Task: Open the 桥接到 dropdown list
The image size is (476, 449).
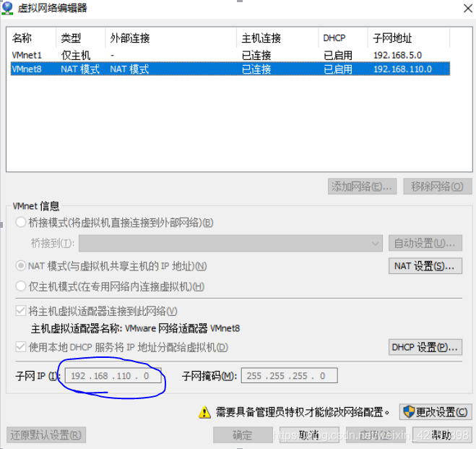Action: pos(230,244)
